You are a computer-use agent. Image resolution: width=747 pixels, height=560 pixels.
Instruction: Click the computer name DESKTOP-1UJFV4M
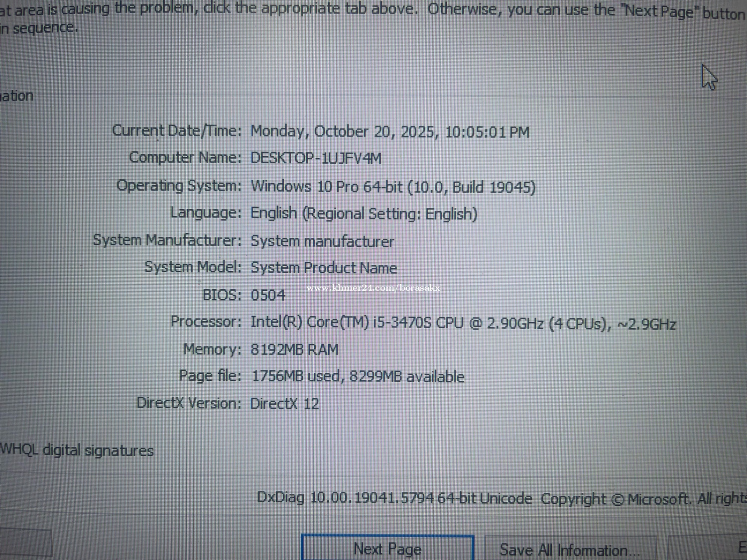[x=316, y=158]
